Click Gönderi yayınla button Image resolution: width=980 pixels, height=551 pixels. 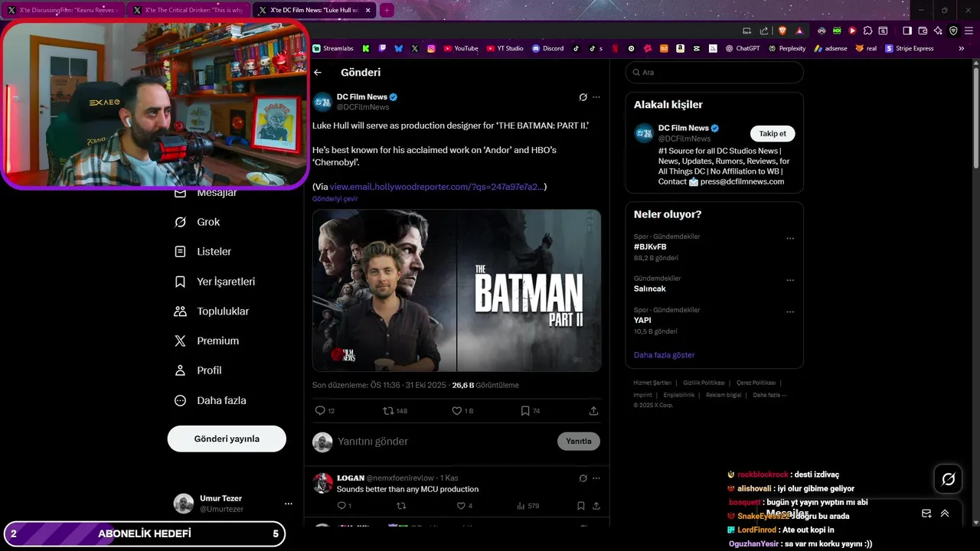coord(227,439)
